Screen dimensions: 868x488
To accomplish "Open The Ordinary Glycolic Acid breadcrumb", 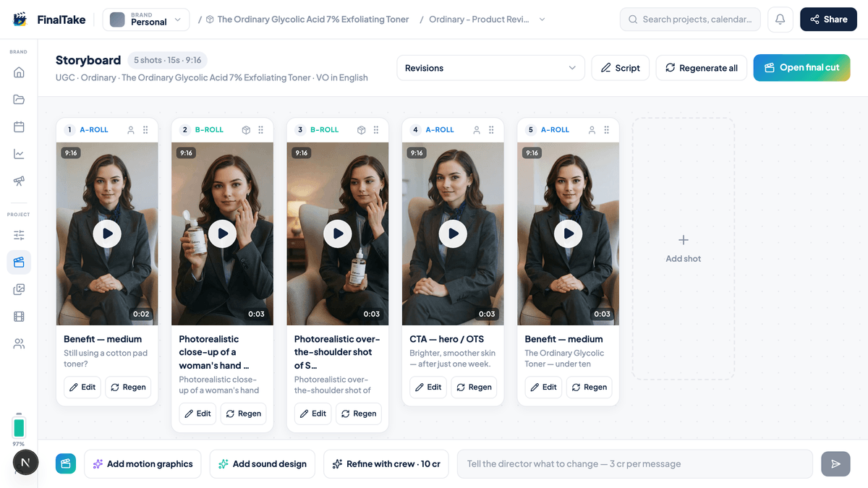I will pyautogui.click(x=307, y=20).
